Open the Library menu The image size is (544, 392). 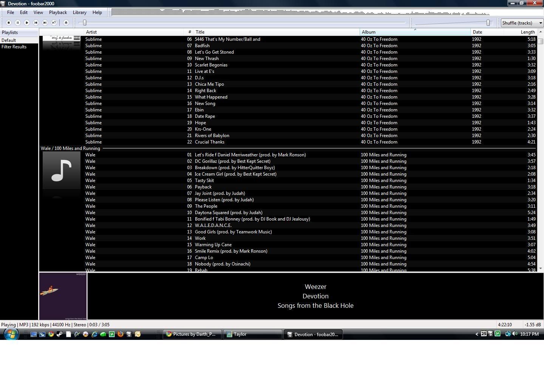[80, 12]
